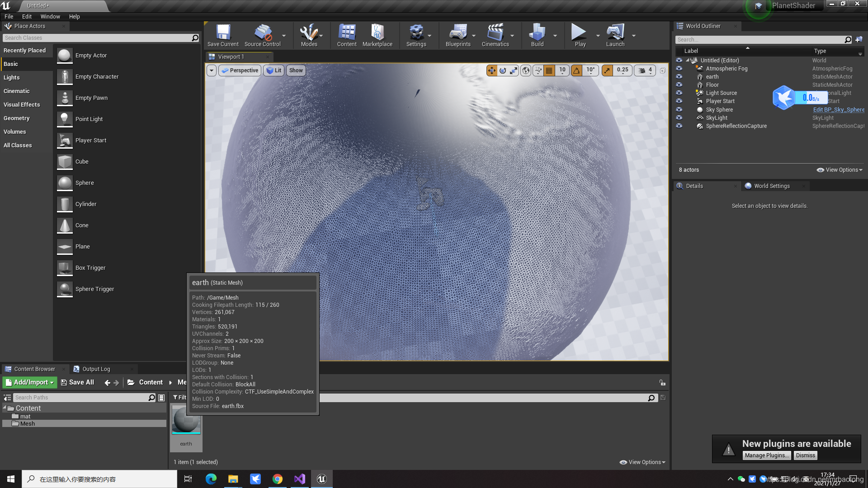
Task: Open View Options in Content Browser
Action: tap(644, 462)
